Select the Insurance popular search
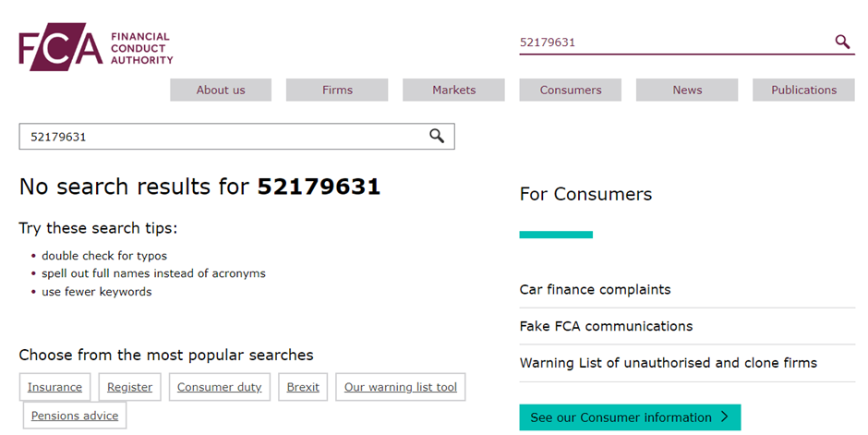 click(x=54, y=387)
